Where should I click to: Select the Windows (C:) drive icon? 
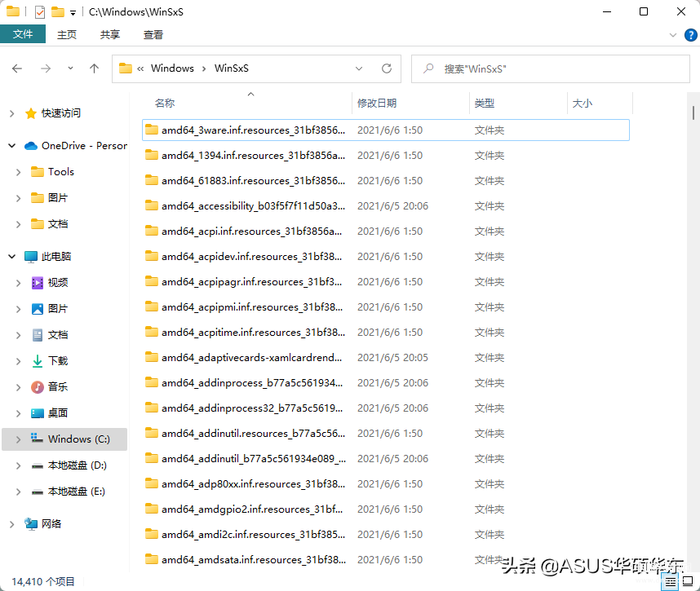pyautogui.click(x=37, y=438)
